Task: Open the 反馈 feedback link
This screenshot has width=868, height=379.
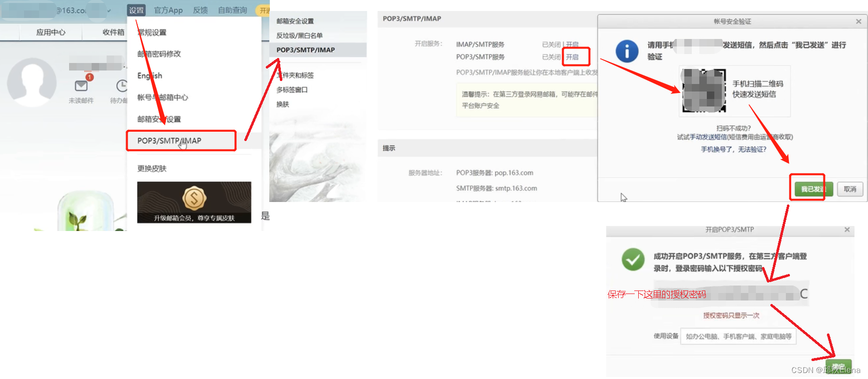Action: point(200,10)
